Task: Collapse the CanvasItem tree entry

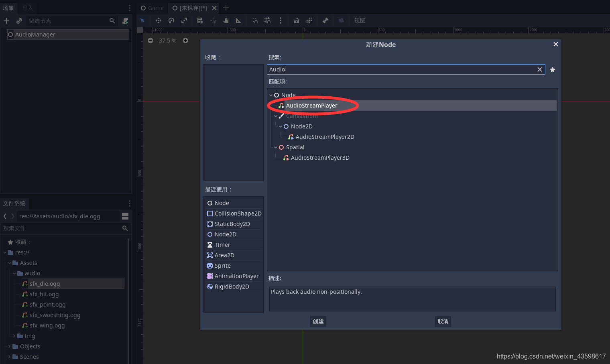Action: tap(276, 116)
